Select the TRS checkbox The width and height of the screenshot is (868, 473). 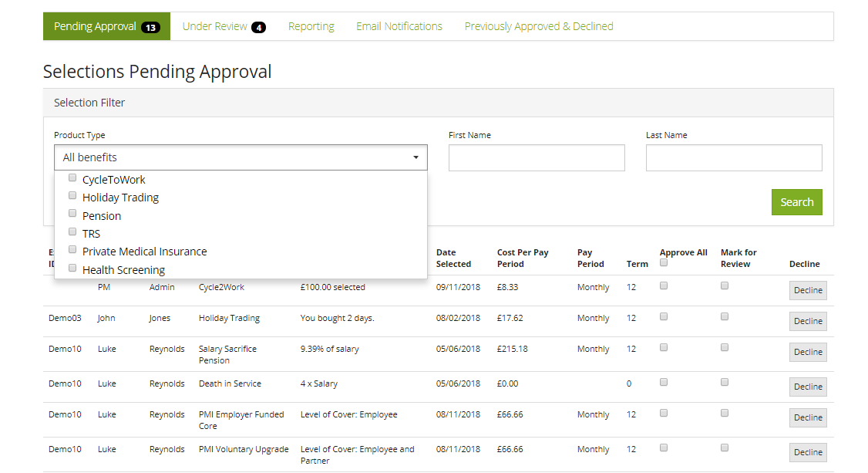point(72,231)
